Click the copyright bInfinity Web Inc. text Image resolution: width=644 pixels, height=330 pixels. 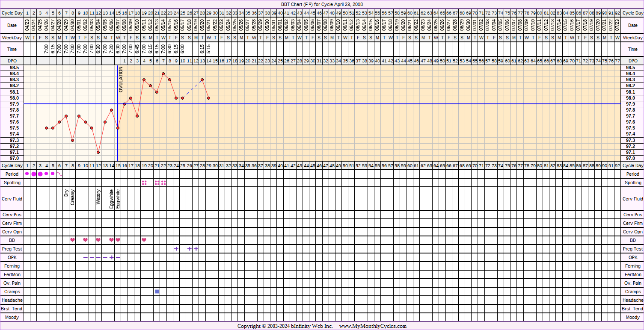(285, 326)
